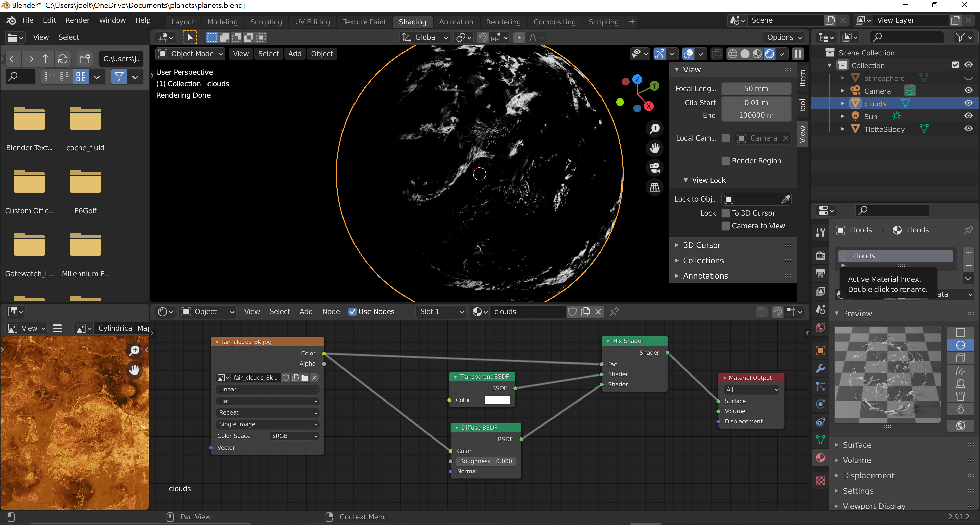
Task: Expand the Tletta3Body outliner item
Action: (843, 129)
